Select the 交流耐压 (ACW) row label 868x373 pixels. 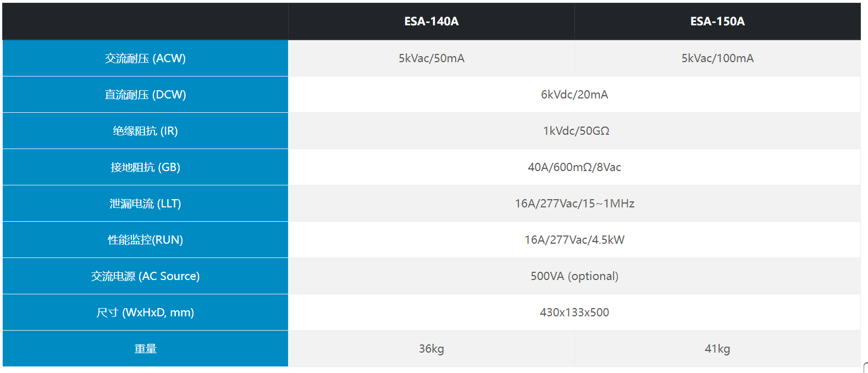pos(146,58)
